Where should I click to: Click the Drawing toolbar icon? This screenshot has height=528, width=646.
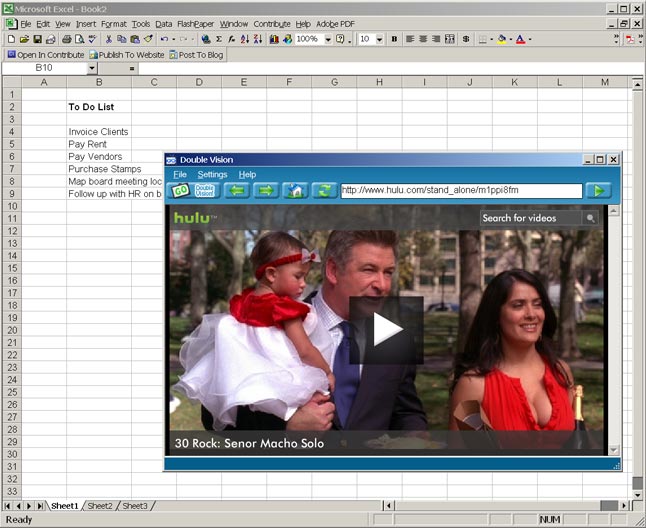[288, 39]
